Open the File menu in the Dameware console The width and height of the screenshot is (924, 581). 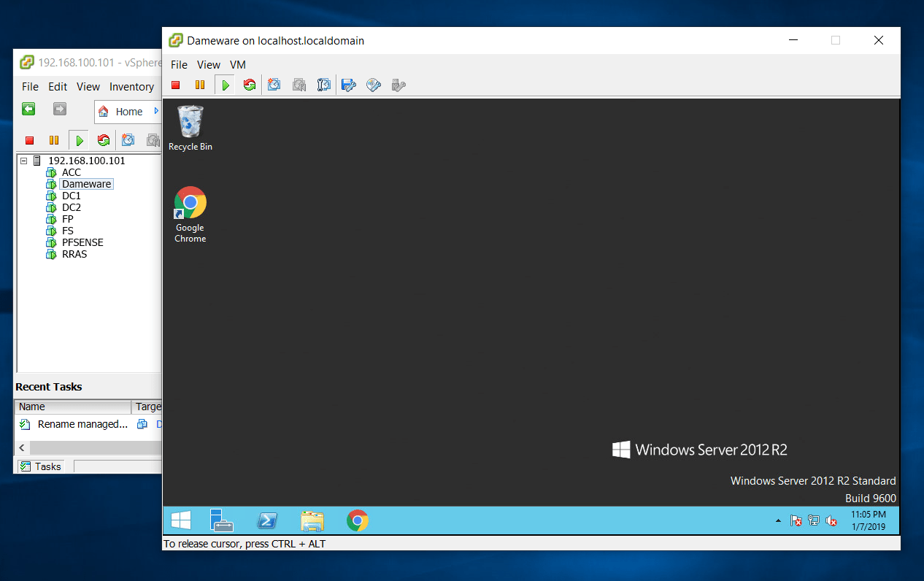point(179,65)
